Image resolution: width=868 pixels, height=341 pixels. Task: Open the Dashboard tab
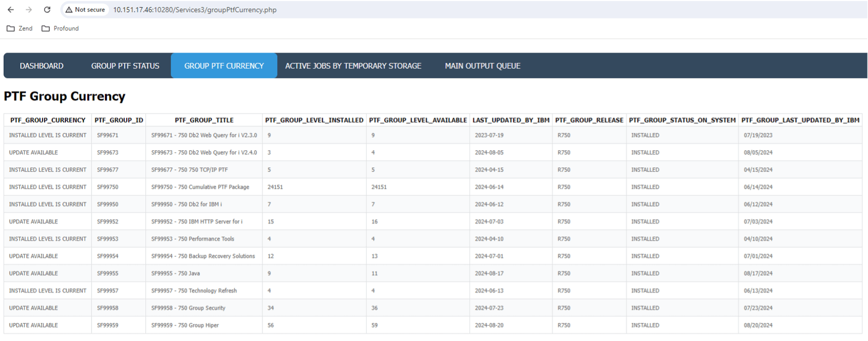click(42, 66)
